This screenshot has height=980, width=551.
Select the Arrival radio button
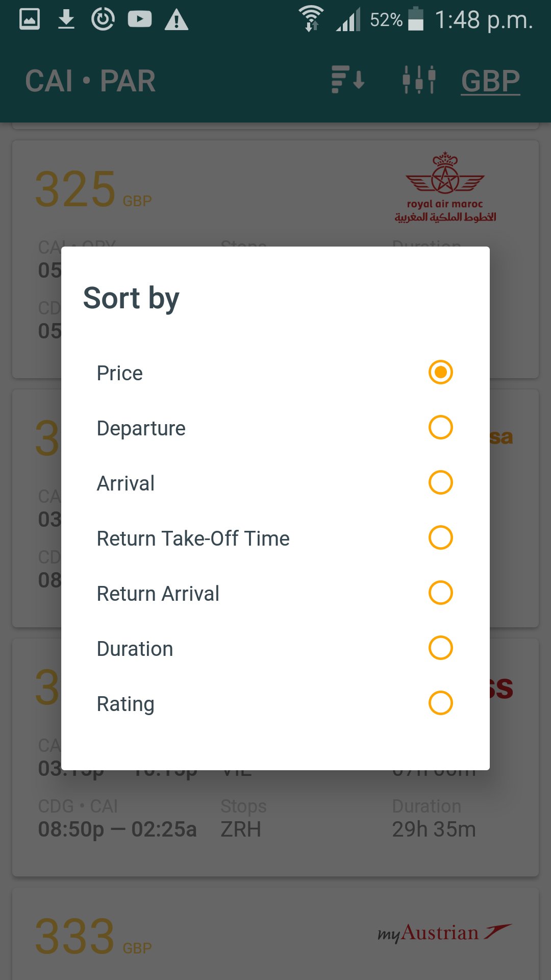440,482
